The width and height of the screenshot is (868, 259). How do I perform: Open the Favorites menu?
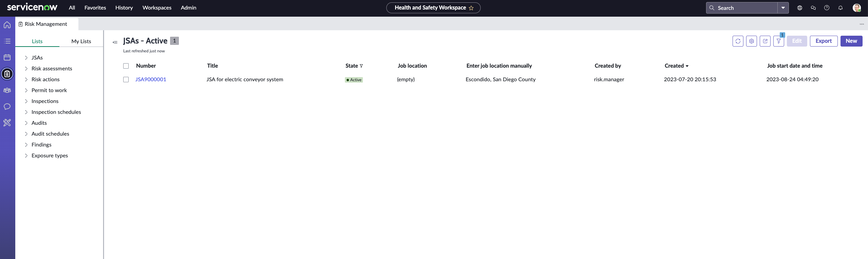[95, 7]
